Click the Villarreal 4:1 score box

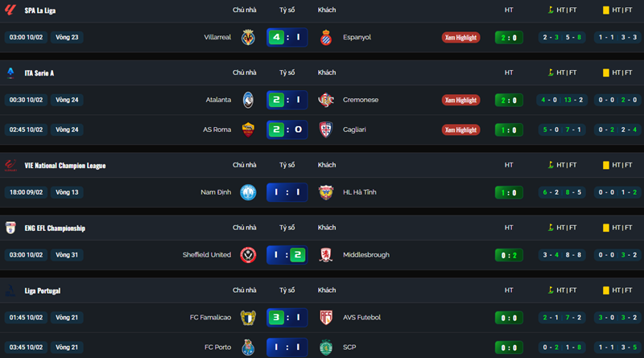pyautogui.click(x=287, y=37)
